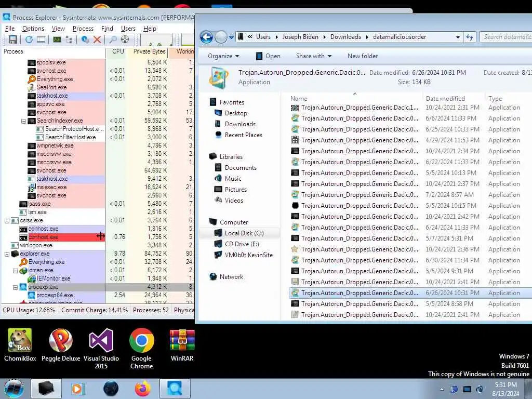Sort by the CPU column header
532x399 pixels.
pos(118,51)
